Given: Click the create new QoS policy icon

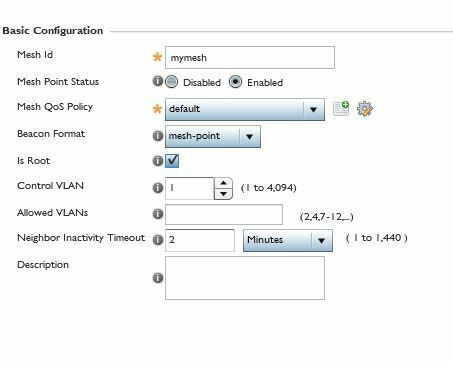Looking at the screenshot, I should [x=341, y=108].
